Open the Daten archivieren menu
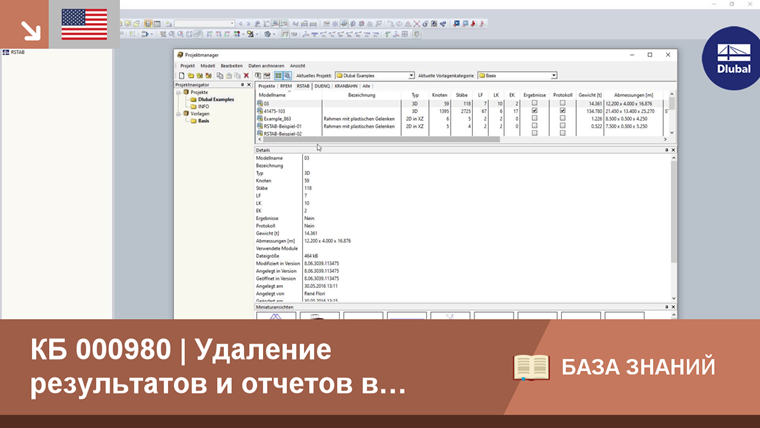Viewport: 760px width, 428px height. point(266,66)
